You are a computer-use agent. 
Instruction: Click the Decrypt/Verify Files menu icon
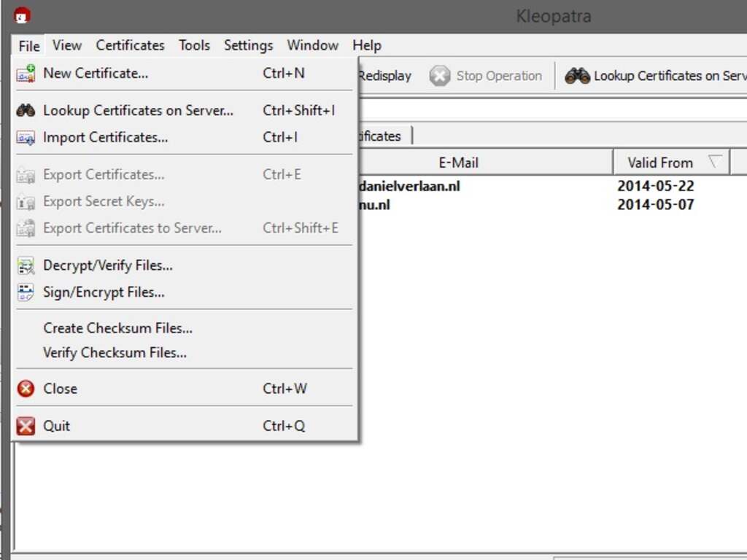26,265
